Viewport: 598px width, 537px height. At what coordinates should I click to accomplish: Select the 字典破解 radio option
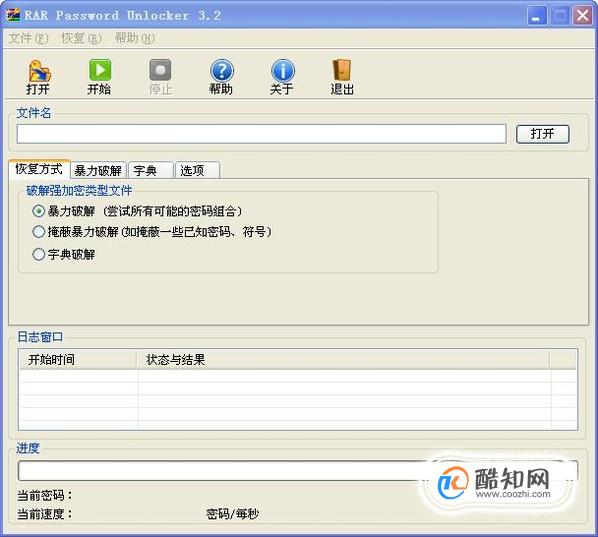coord(39,254)
